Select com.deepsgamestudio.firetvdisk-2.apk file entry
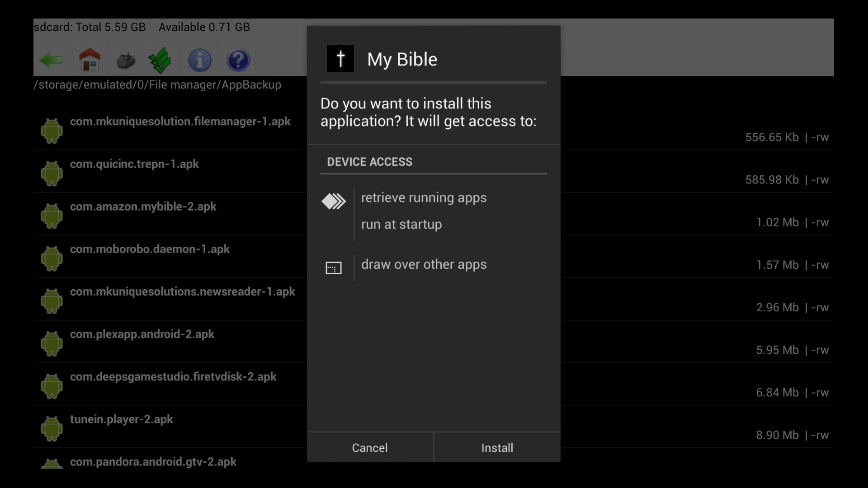The image size is (868, 488). (173, 377)
